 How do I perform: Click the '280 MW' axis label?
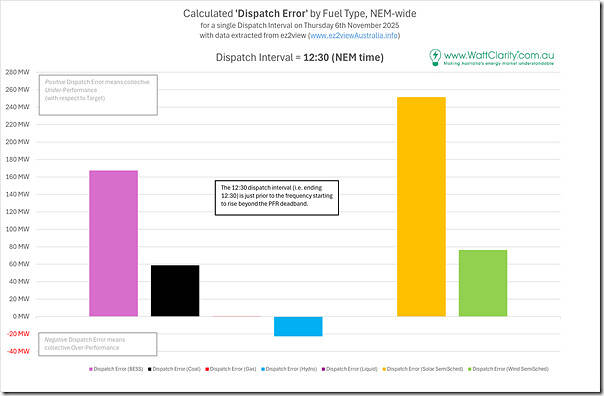(x=17, y=72)
